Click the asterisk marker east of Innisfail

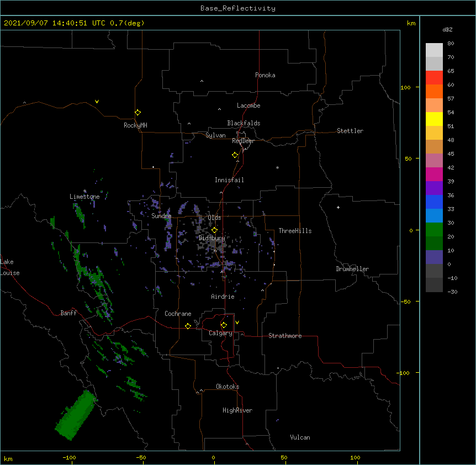(277, 167)
